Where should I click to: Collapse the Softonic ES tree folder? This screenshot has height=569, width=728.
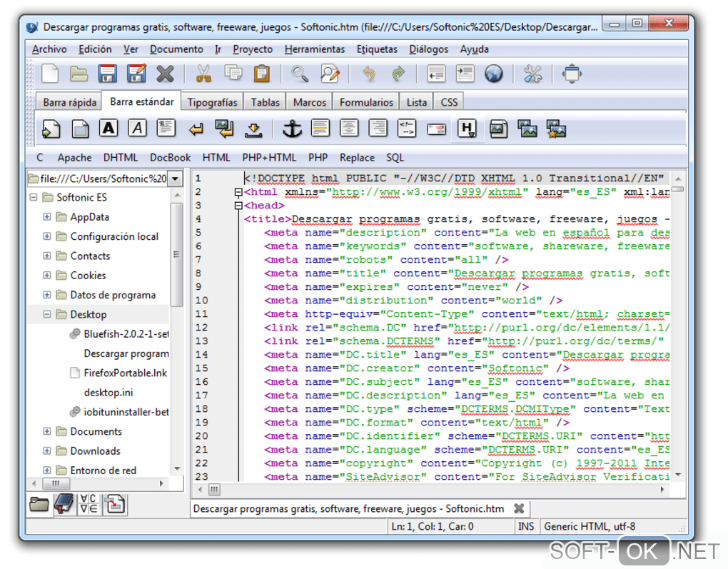pos(34,198)
